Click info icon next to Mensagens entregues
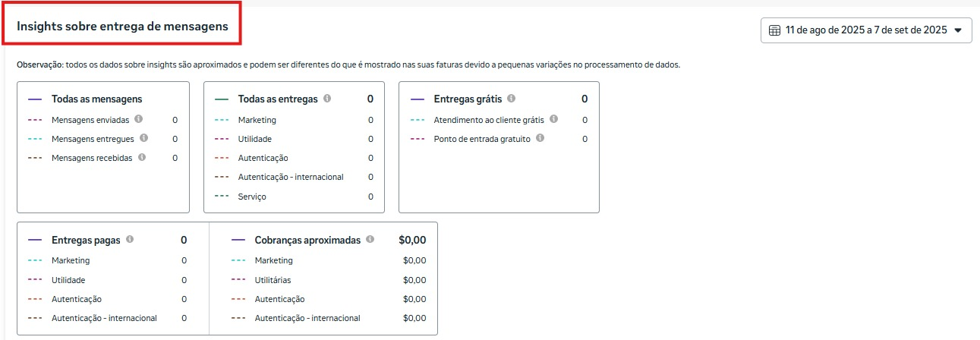The width and height of the screenshot is (980, 340). click(143, 138)
